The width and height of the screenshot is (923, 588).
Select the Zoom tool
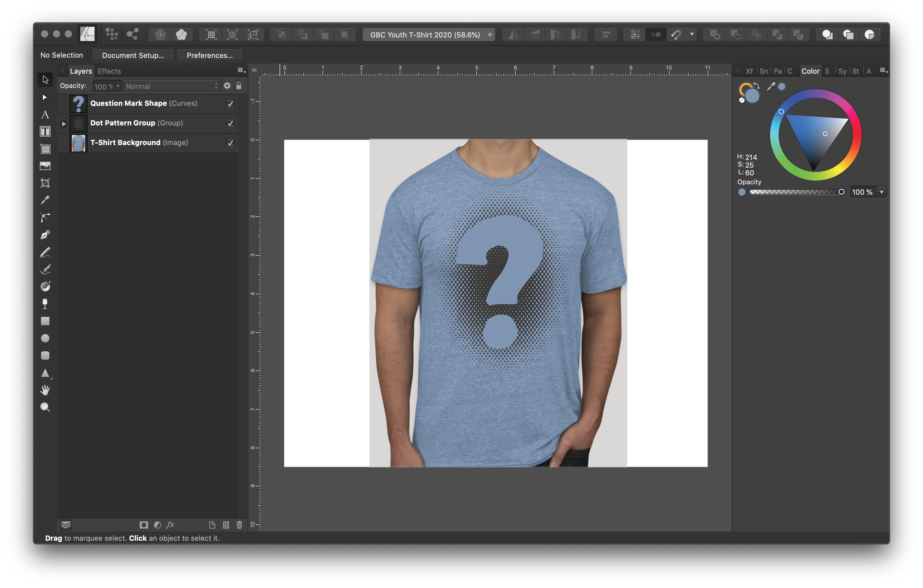coord(45,407)
